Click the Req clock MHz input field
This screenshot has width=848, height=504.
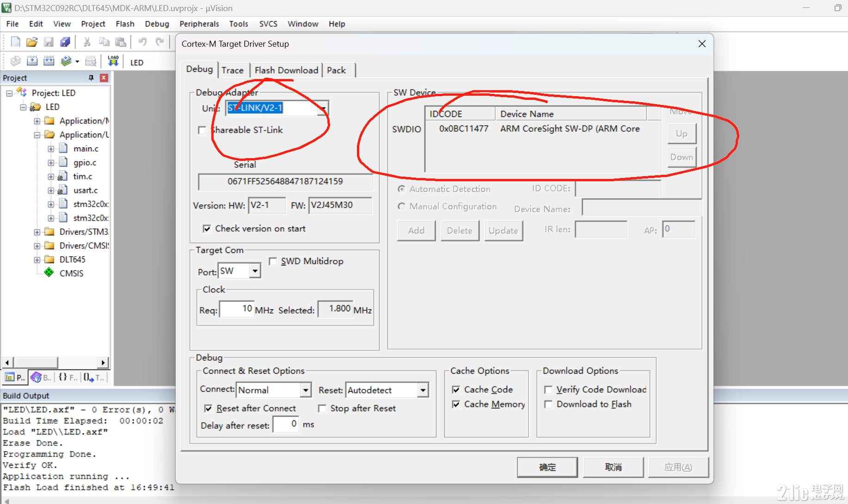pos(237,309)
